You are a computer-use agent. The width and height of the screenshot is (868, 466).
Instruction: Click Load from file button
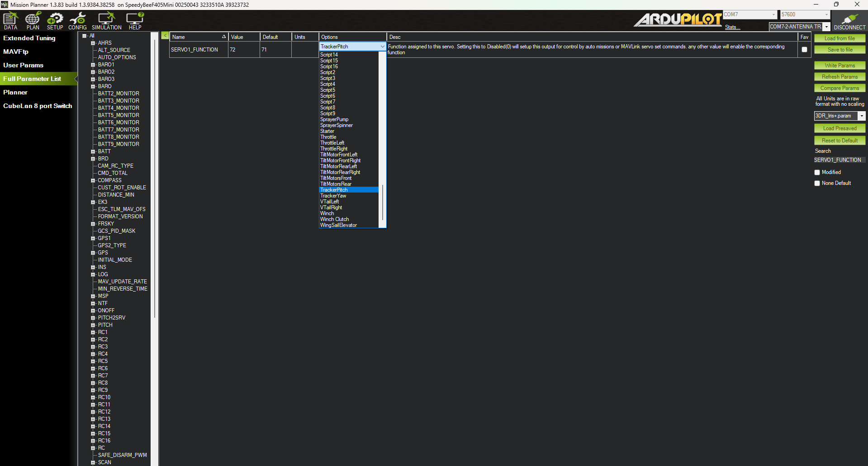click(840, 38)
